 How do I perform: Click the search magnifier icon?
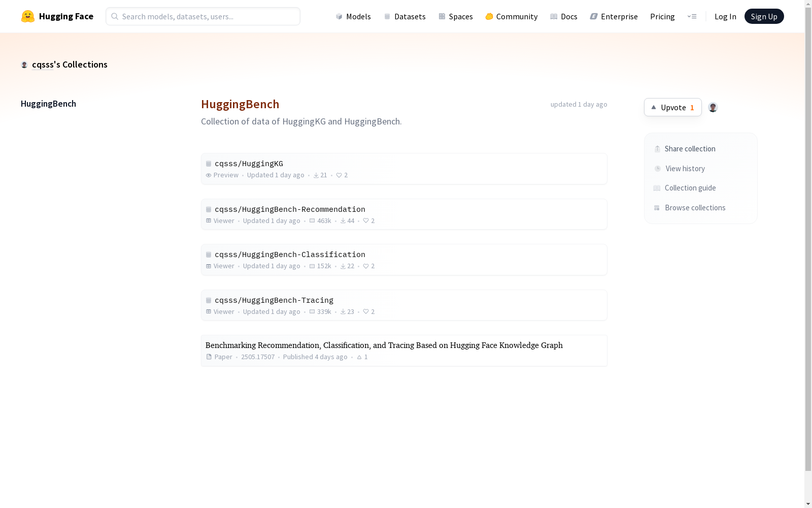tap(115, 16)
